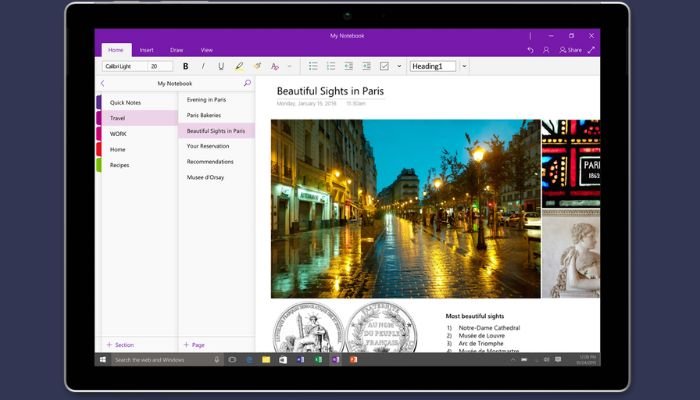Search the notebook with magnifier icon
Image resolution: width=700 pixels, height=400 pixels.
click(247, 83)
